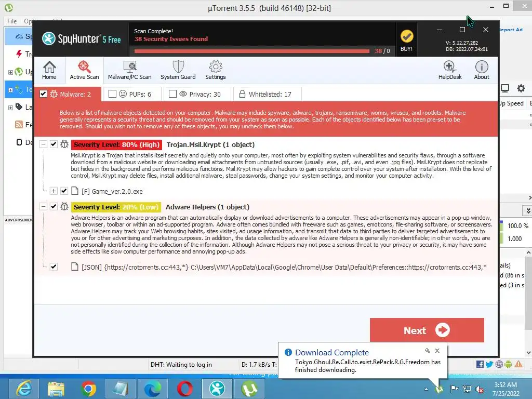Image resolution: width=532 pixels, height=399 pixels.
Task: Select the Privacy: 30 tab label
Action: click(x=205, y=94)
